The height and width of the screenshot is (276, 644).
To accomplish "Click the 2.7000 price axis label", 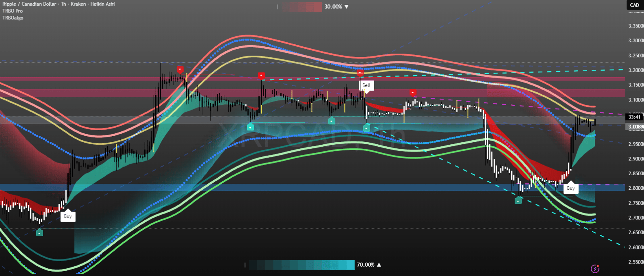I will click(636, 218).
